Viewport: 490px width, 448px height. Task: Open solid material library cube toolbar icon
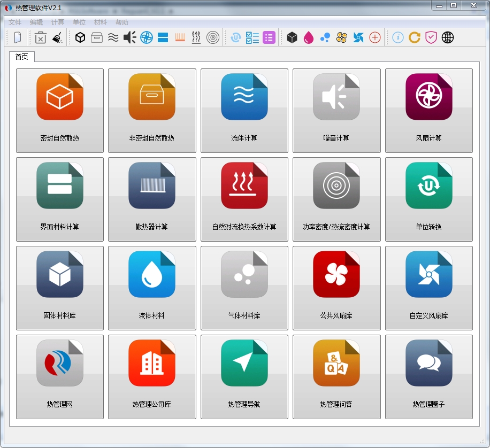(292, 37)
